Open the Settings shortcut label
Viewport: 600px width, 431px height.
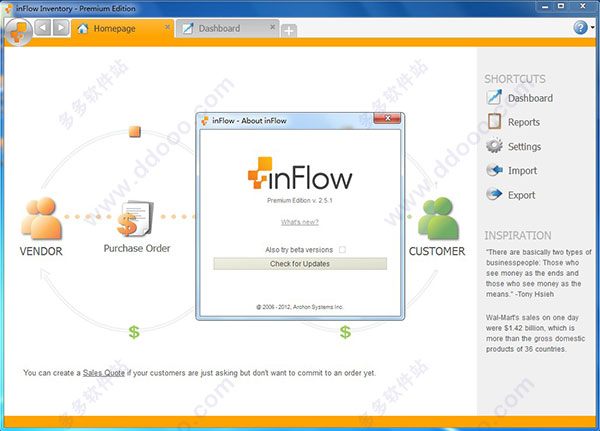coord(525,147)
